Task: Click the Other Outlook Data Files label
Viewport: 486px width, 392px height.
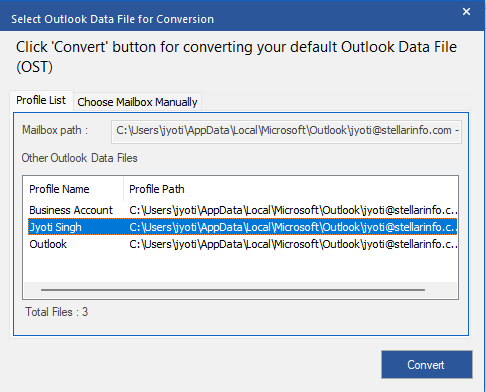Action: click(79, 158)
